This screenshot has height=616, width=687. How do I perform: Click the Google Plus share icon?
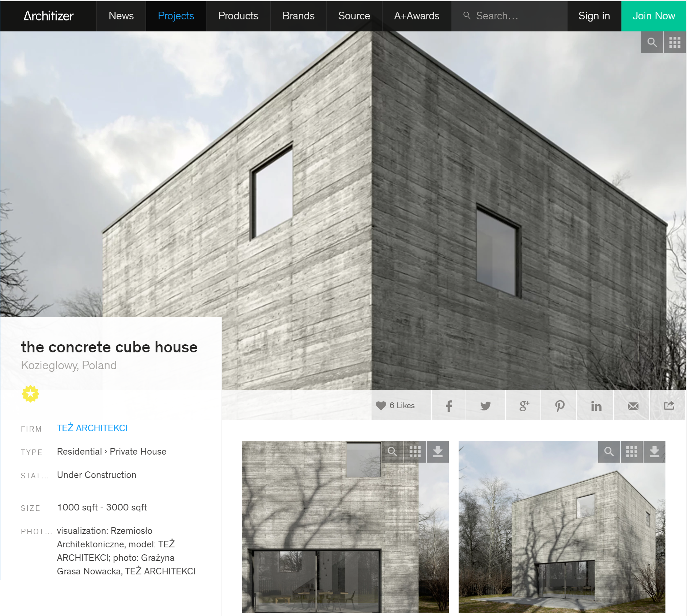(x=524, y=406)
